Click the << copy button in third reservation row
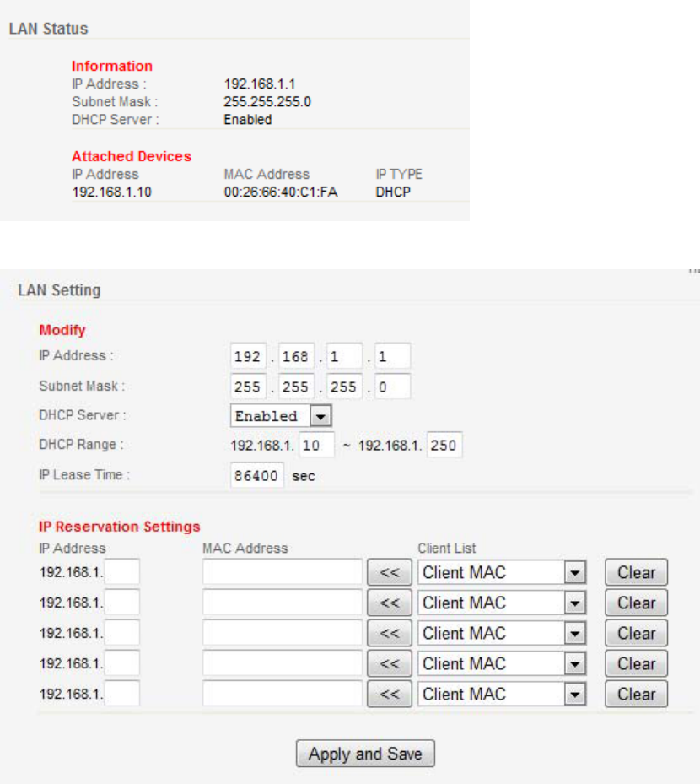 coord(390,633)
